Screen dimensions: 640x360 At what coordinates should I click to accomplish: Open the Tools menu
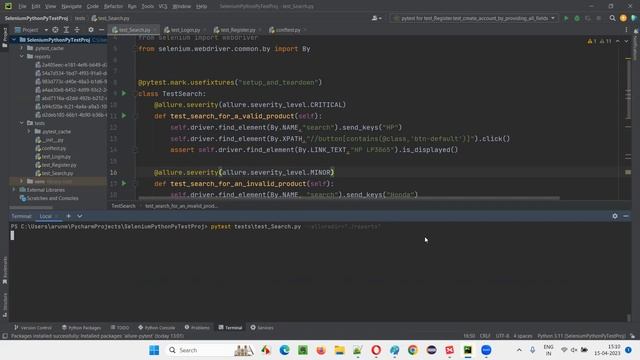tap(147, 6)
